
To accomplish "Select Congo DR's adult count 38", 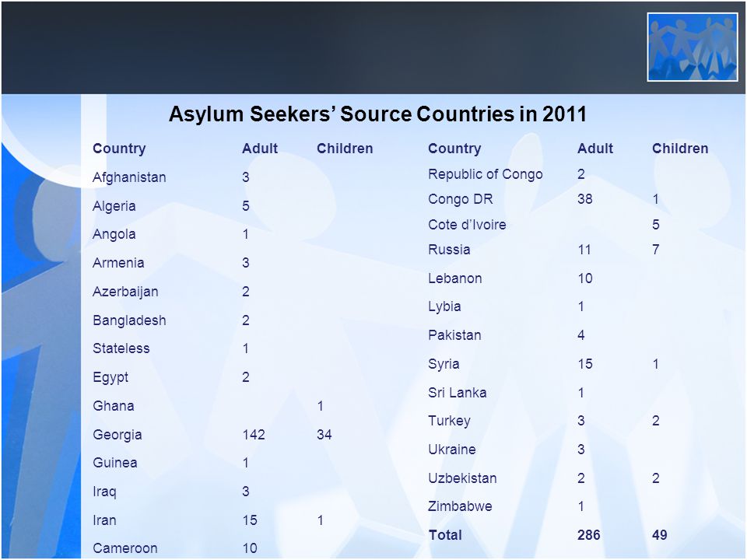I will [x=585, y=199].
